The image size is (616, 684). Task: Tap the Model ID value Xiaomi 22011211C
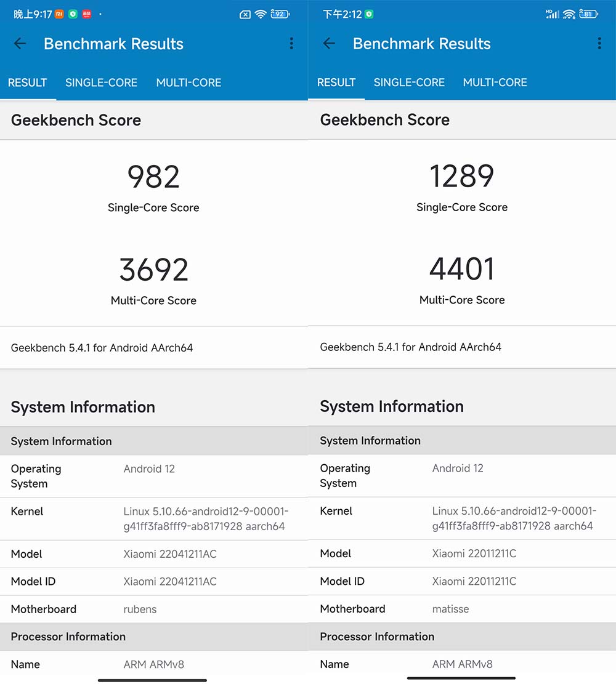pyautogui.click(x=474, y=581)
